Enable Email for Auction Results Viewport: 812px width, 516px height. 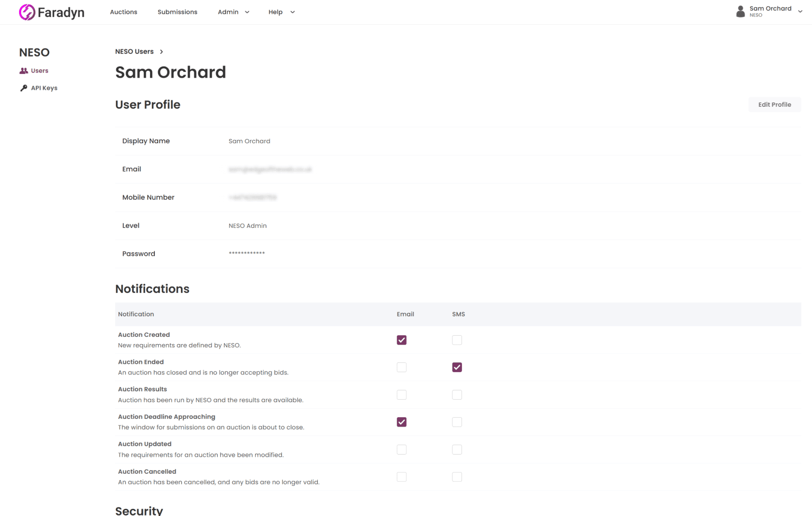click(402, 395)
